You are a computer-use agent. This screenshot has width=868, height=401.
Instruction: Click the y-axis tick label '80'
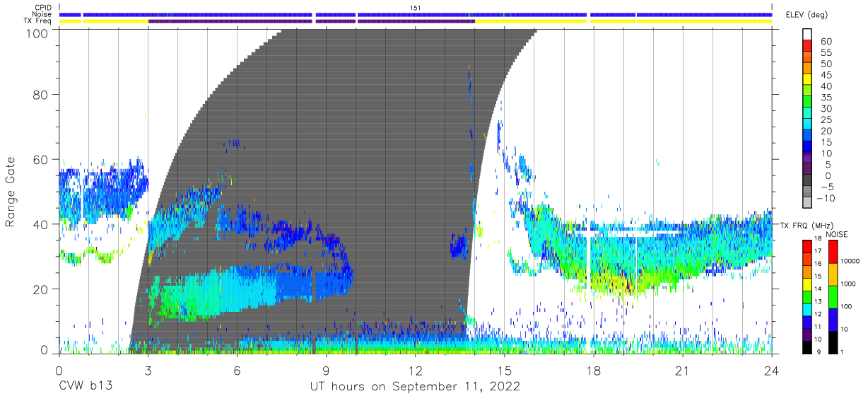click(x=41, y=95)
